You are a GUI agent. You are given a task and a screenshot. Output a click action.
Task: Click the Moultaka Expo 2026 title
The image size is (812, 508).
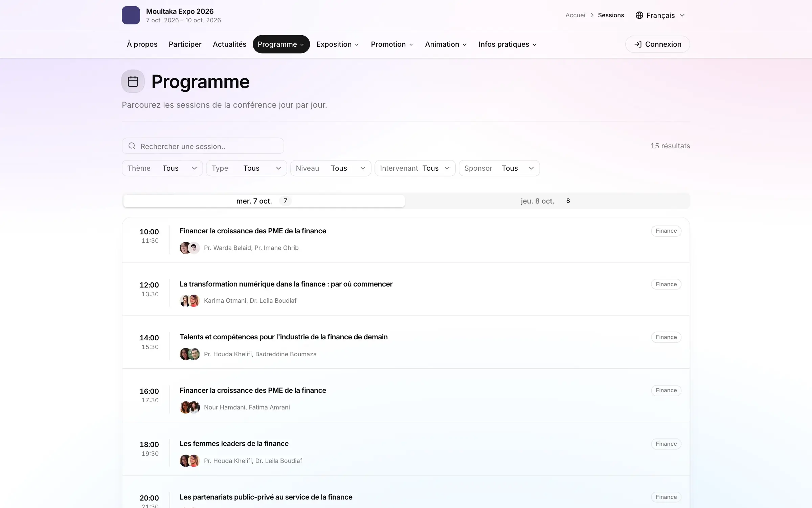coord(180,11)
